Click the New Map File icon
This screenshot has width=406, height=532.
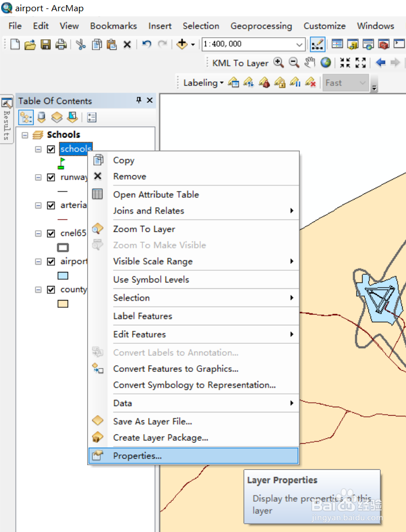(x=15, y=44)
